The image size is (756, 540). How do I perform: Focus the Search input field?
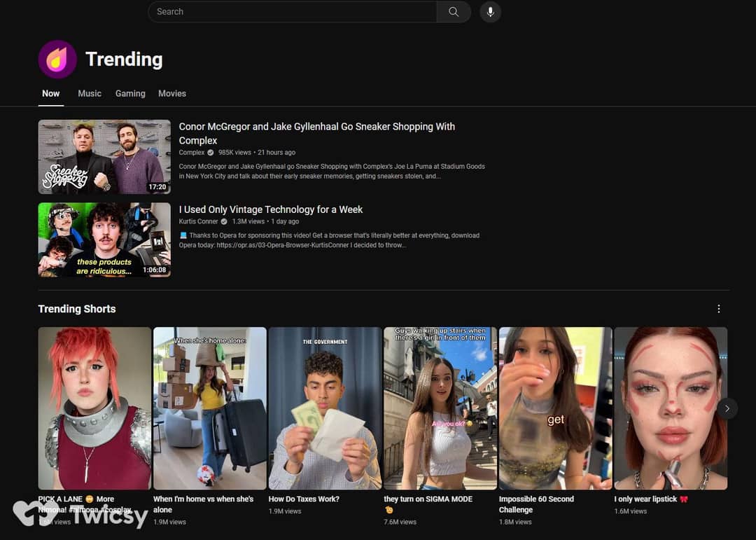pos(292,12)
